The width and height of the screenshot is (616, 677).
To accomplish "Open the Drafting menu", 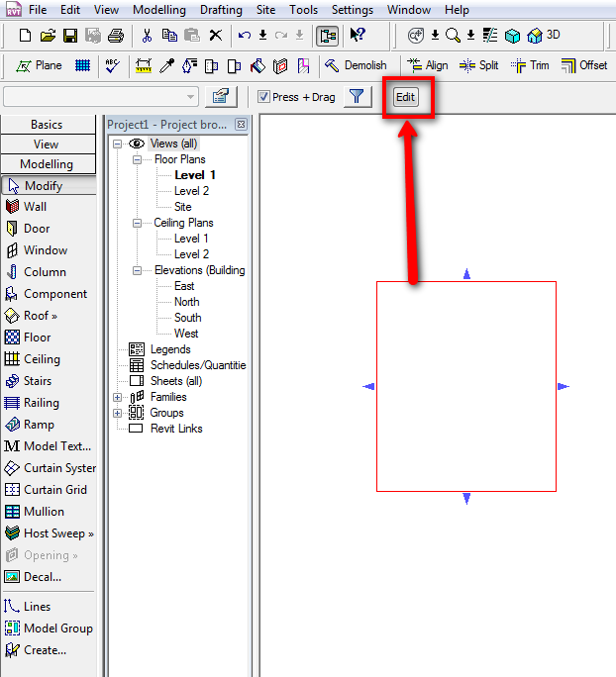I will (x=221, y=10).
